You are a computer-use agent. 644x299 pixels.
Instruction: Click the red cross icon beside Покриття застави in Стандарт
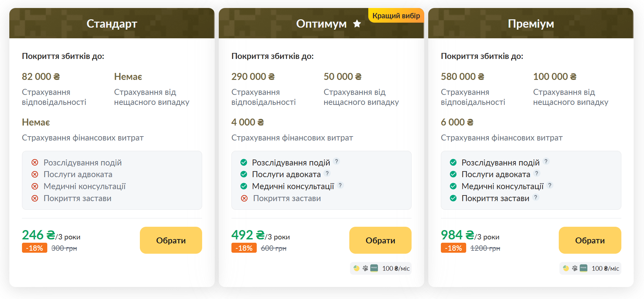pos(35,198)
